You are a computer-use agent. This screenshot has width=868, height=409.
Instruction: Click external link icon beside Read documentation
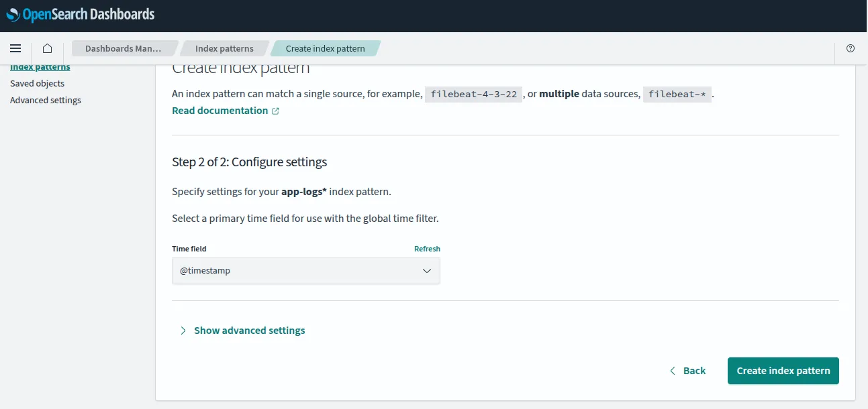pyautogui.click(x=275, y=111)
